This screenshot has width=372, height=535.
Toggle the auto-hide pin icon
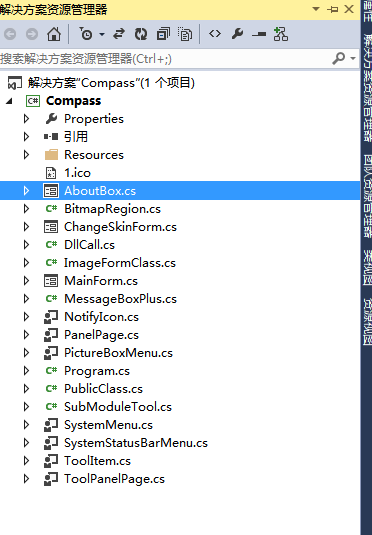332,9
